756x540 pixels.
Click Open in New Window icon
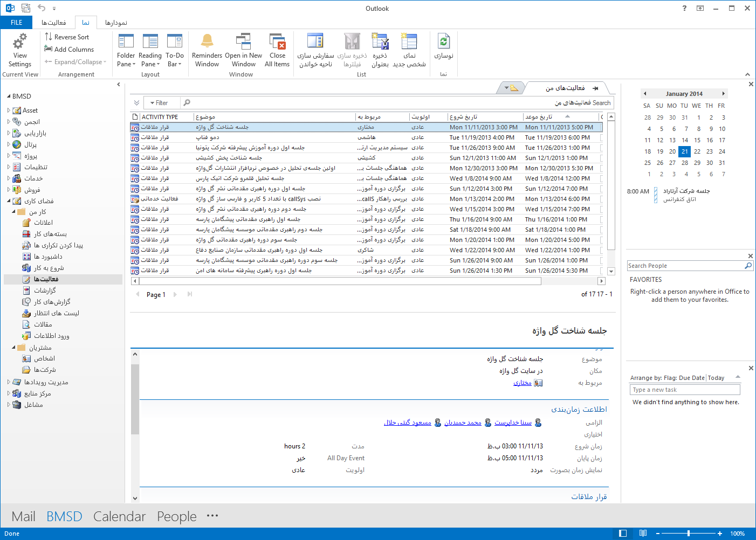coord(244,42)
